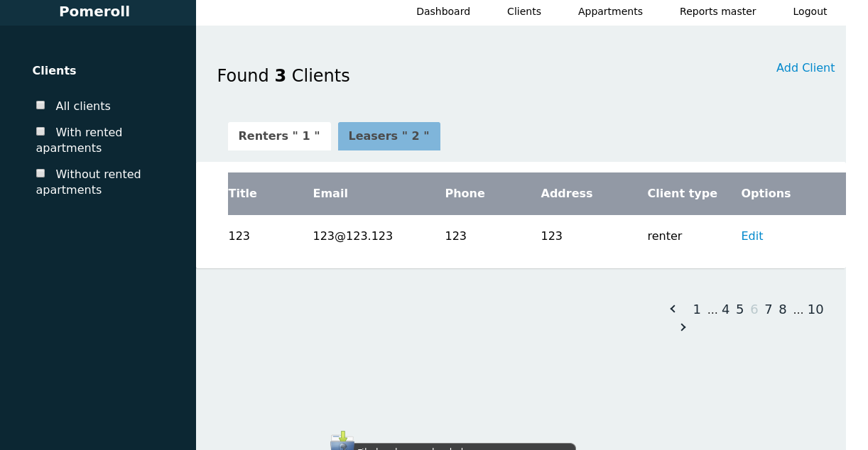Jump to page 1 in pagination
Viewport: 868px width, 450px height.
pyautogui.click(x=697, y=309)
